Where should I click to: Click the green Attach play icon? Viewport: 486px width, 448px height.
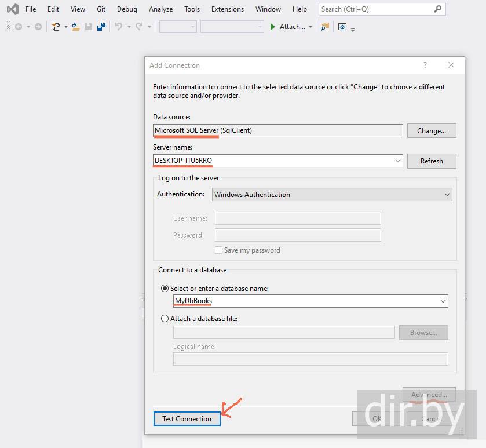[272, 27]
